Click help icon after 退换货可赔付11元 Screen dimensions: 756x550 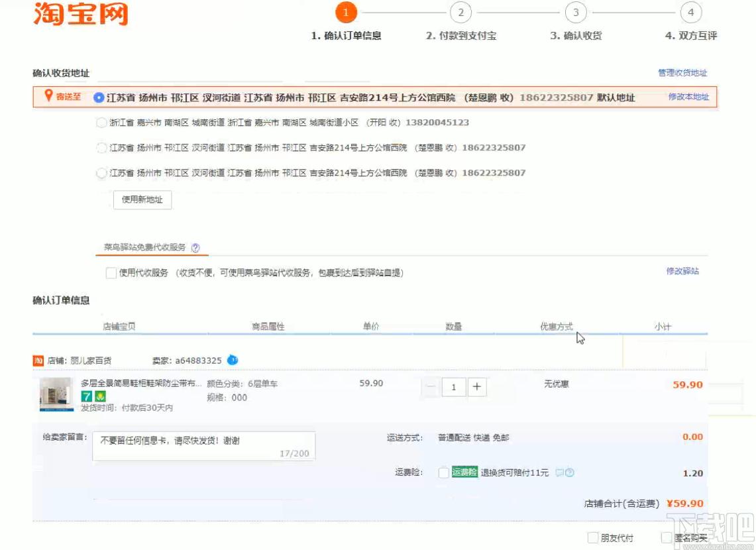(569, 472)
